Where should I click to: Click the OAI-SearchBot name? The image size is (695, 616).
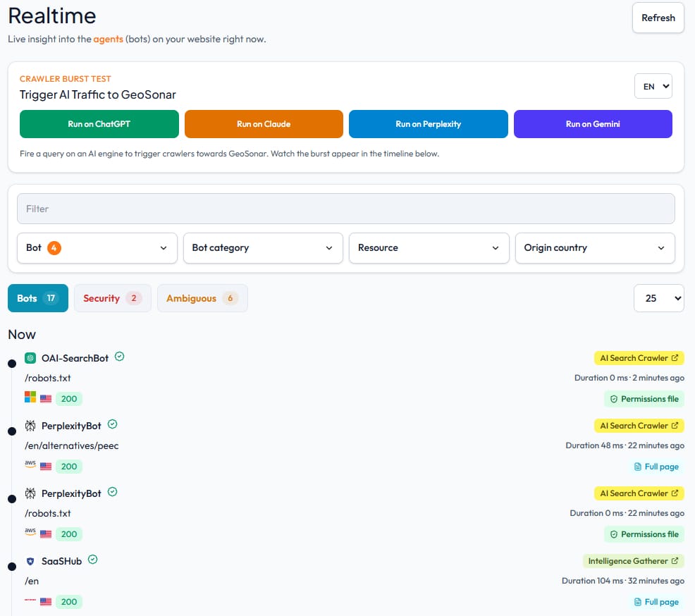pyautogui.click(x=75, y=358)
